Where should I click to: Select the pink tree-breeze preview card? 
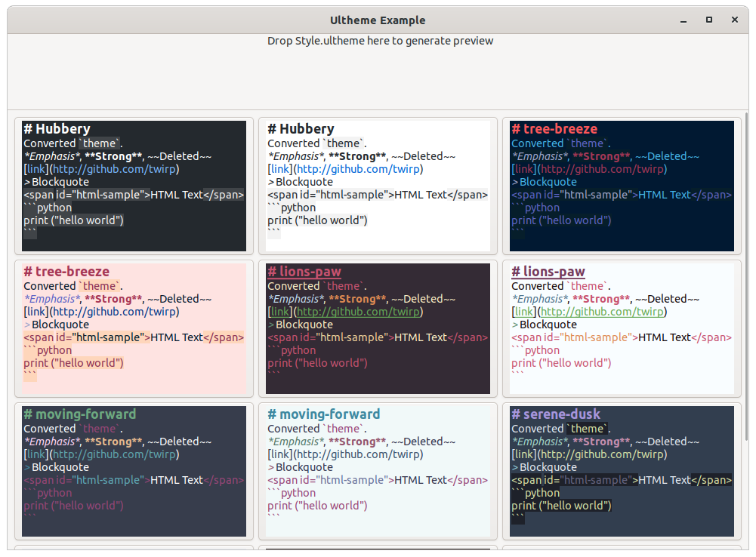point(134,328)
